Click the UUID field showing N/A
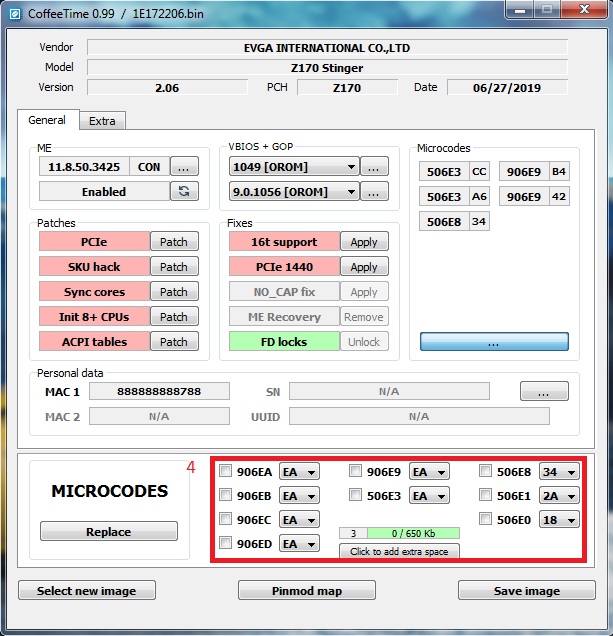This screenshot has height=636, width=613. pos(419,416)
